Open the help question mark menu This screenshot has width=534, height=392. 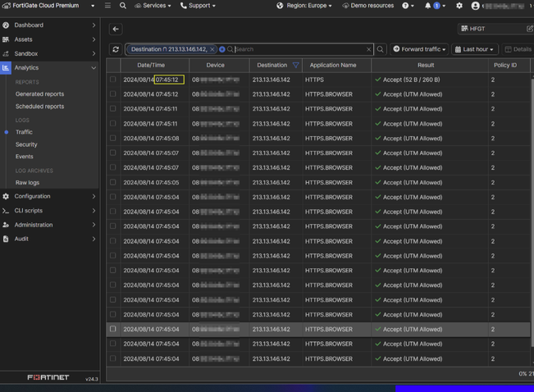(407, 6)
